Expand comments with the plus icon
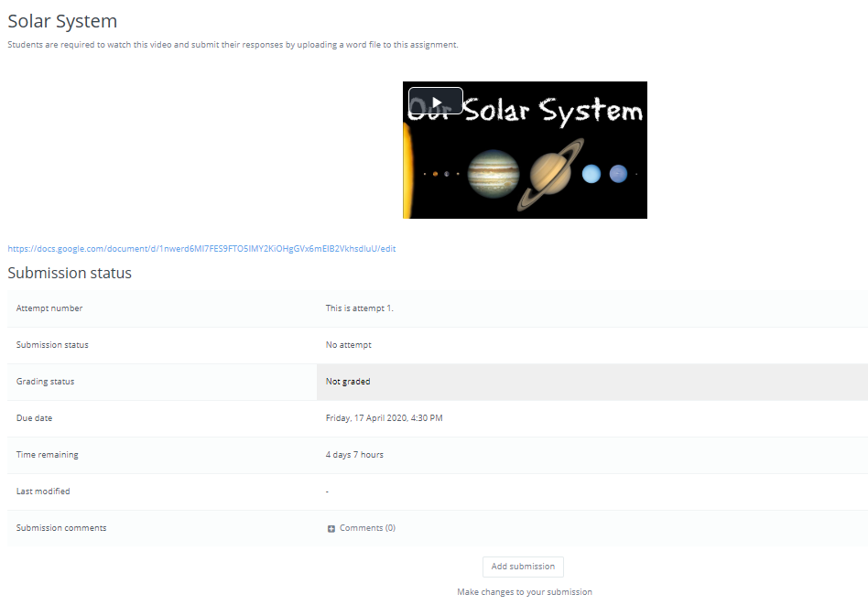 [331, 529]
